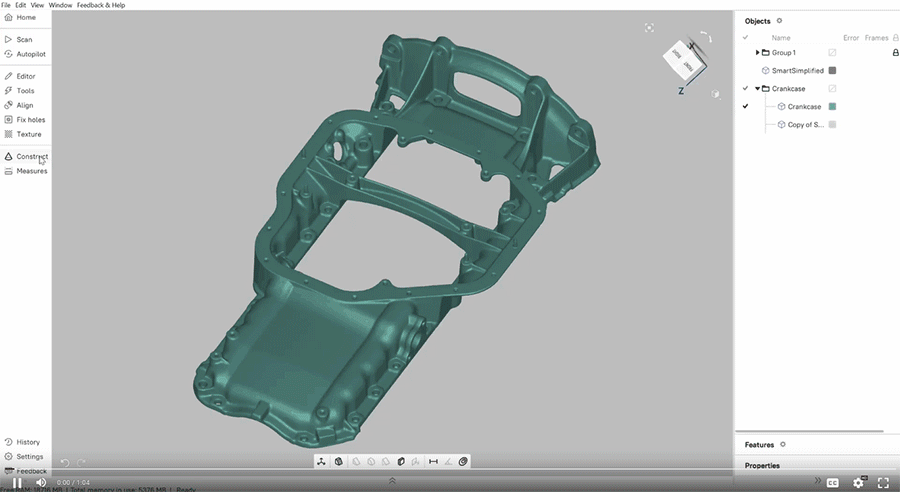The height and width of the screenshot is (492, 900).
Task: Open the File menu
Action: [6, 5]
